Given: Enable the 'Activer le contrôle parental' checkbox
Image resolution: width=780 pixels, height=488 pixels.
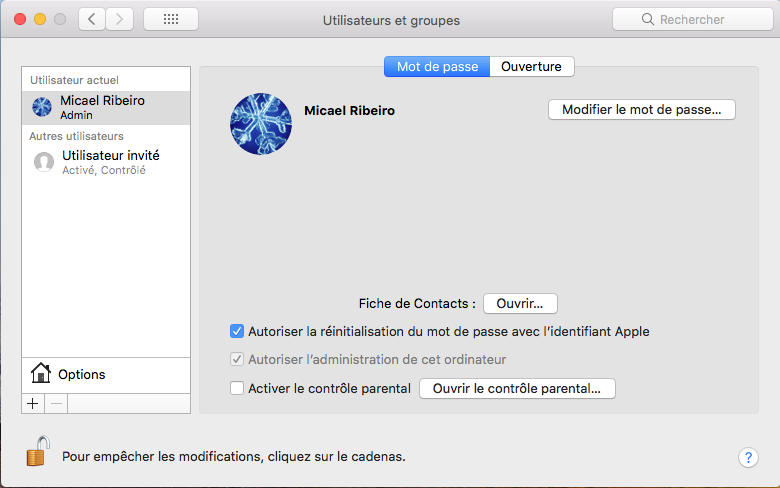Looking at the screenshot, I should pos(237,388).
